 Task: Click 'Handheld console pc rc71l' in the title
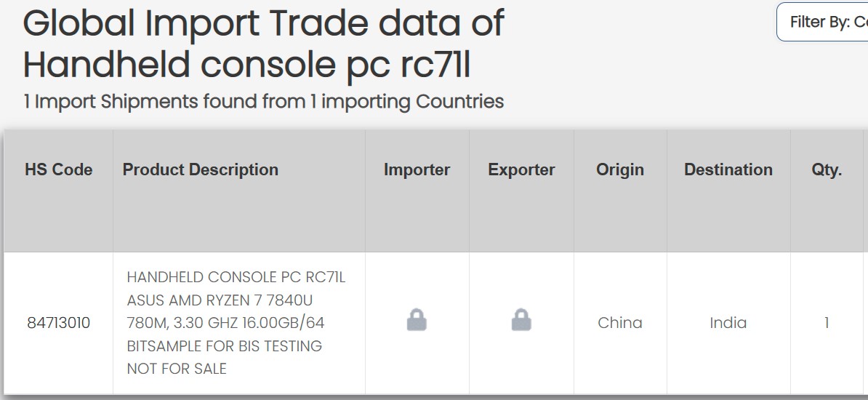(x=247, y=65)
